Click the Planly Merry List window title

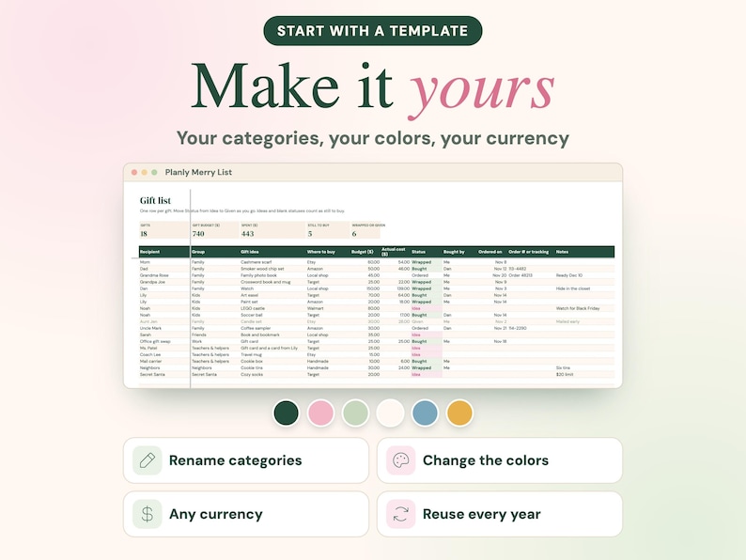(x=198, y=172)
